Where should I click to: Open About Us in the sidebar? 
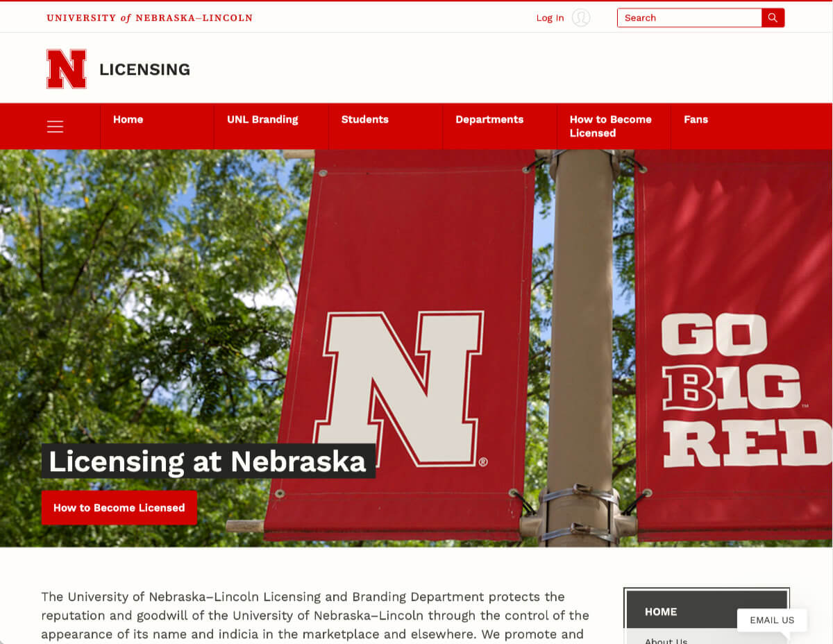click(666, 640)
